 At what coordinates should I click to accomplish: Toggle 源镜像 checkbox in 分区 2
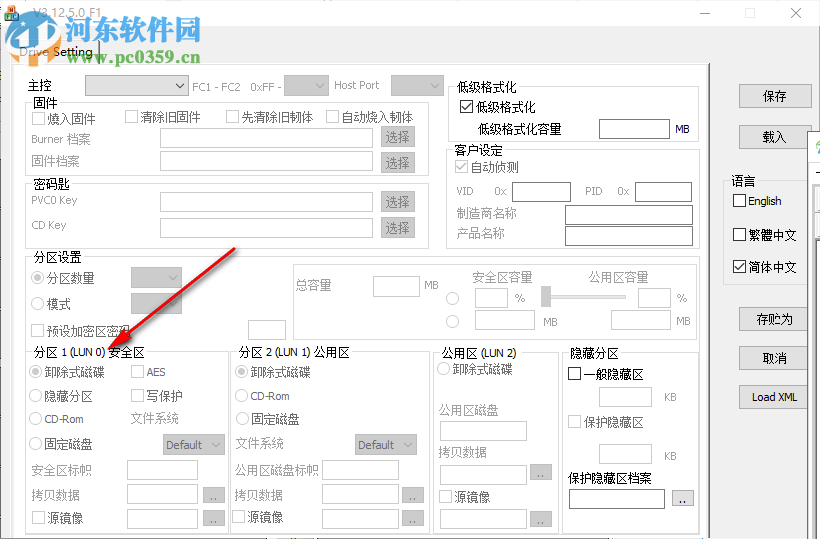238,517
